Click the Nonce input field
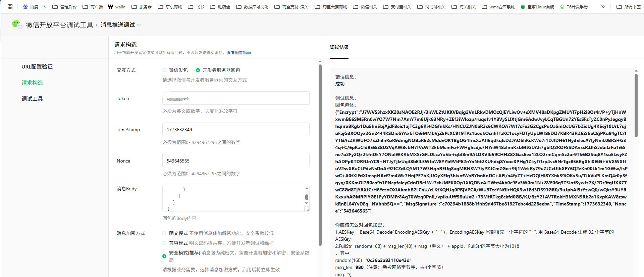This screenshot has width=644, height=277. [x=236, y=160]
